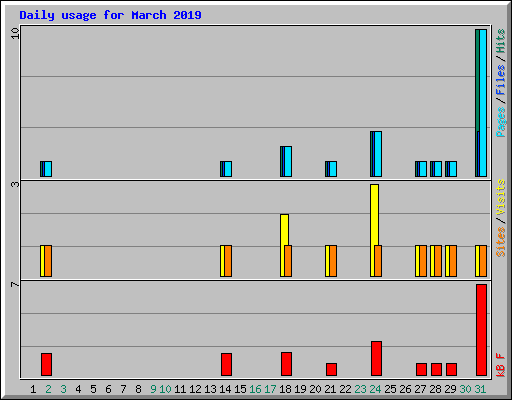Click day label '1' on the x-axis
512x400 pixels.
33,389
